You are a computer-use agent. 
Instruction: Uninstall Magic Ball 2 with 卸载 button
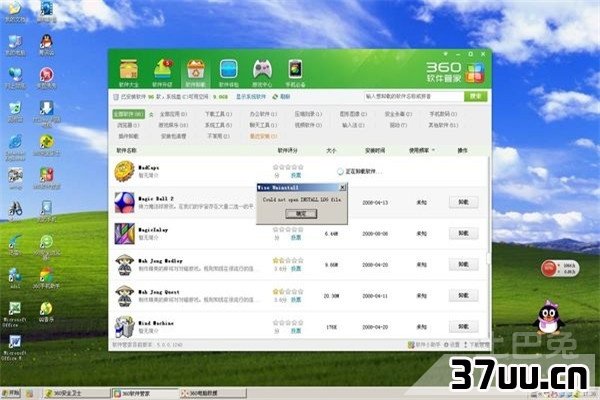463,202
